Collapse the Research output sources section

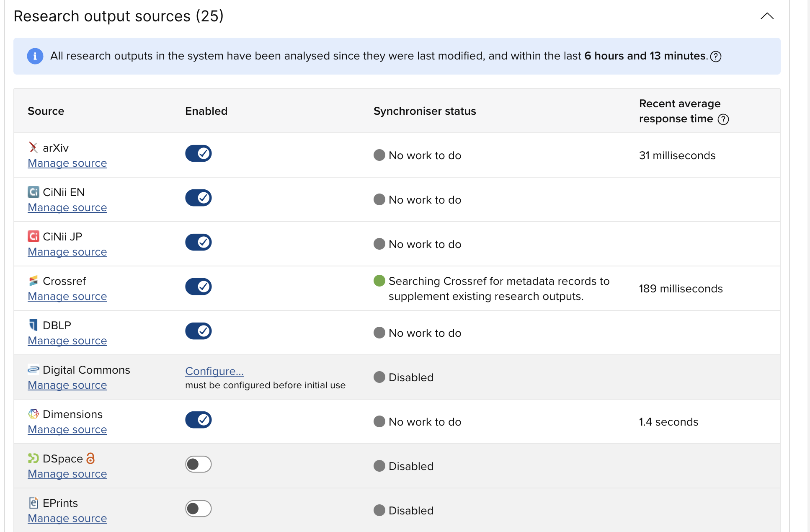[767, 16]
